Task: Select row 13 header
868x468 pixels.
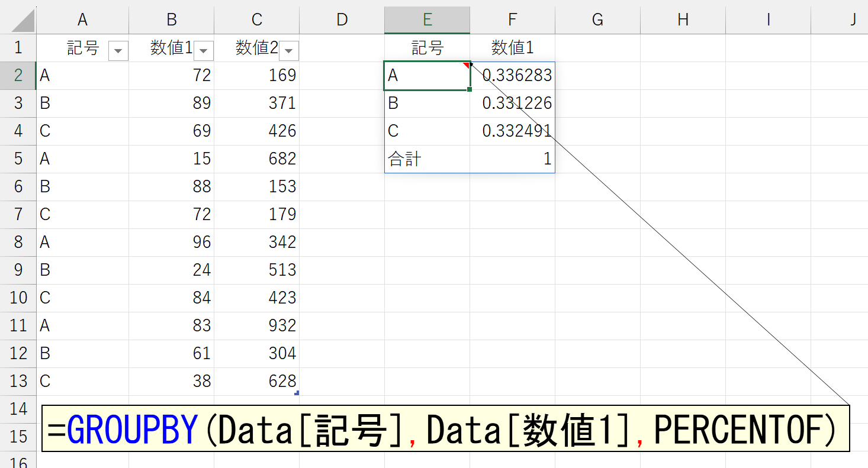Action: tap(18, 382)
